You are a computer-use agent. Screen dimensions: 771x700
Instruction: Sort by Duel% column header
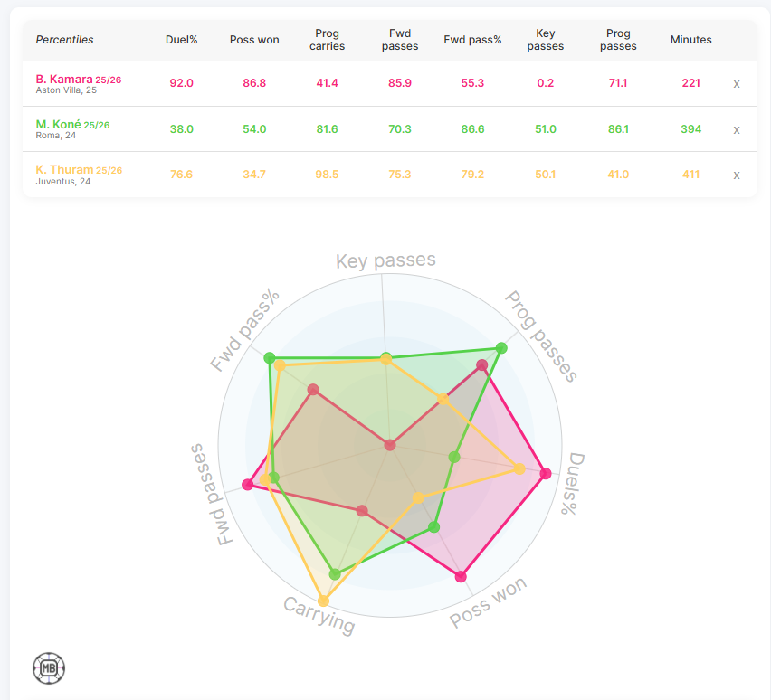tap(181, 40)
